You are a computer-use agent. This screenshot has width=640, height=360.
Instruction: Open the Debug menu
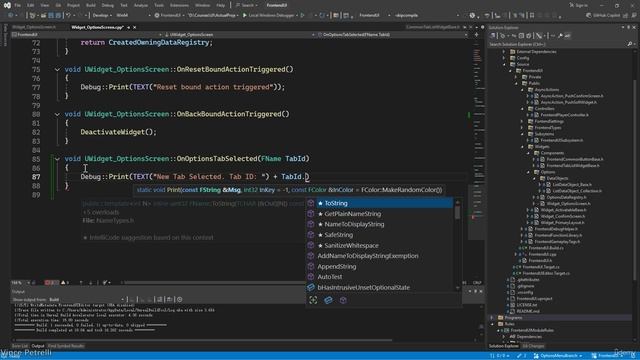pyautogui.click(x=108, y=5)
